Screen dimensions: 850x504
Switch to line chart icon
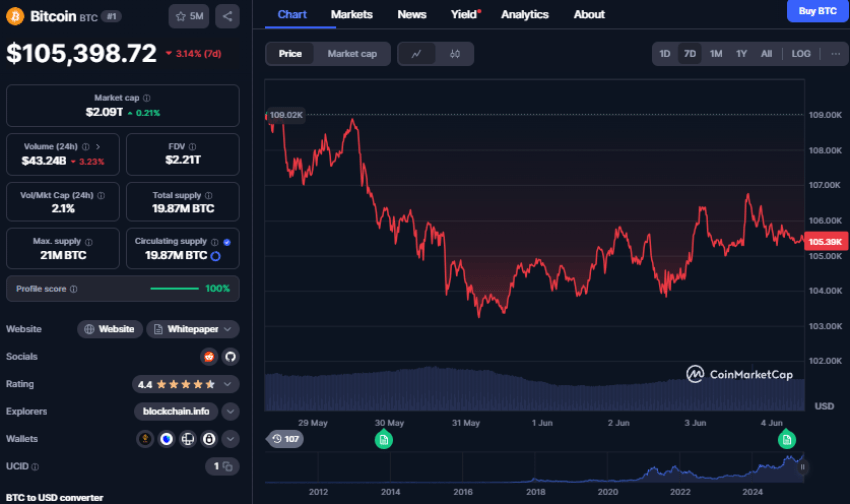point(416,54)
